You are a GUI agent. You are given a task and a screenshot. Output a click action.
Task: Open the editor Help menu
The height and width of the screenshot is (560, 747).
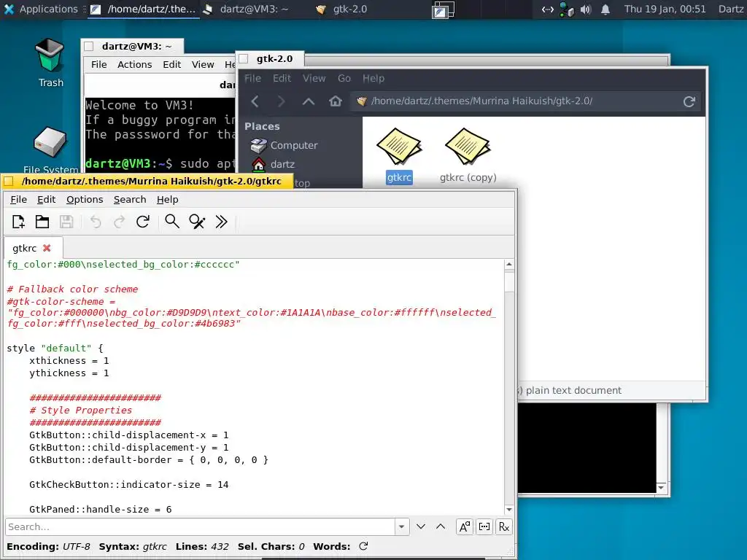click(167, 200)
